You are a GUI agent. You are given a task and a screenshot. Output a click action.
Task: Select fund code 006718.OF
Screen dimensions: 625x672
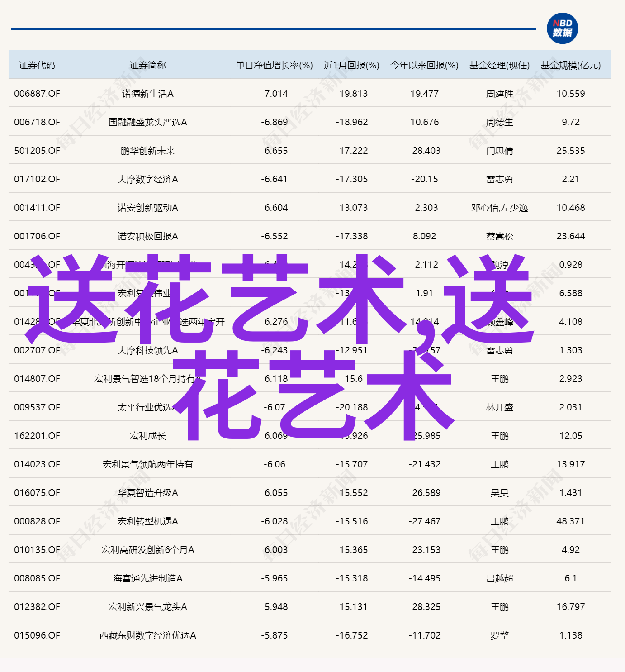tap(37, 122)
